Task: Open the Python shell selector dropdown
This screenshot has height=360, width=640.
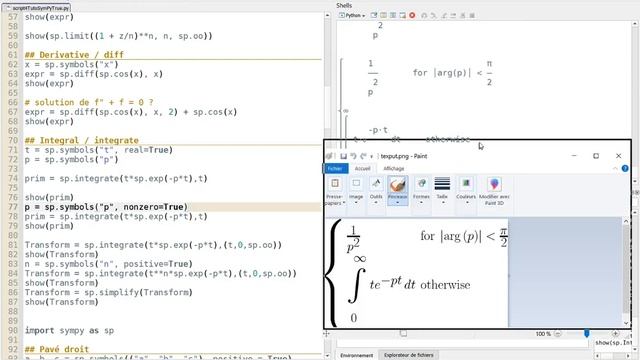Action: pos(352,16)
